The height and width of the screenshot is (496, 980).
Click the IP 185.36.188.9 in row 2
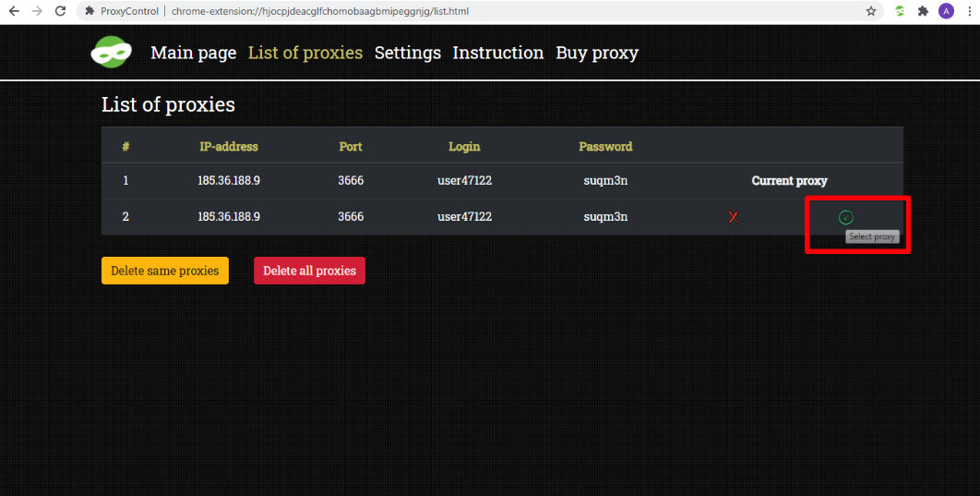tap(229, 217)
